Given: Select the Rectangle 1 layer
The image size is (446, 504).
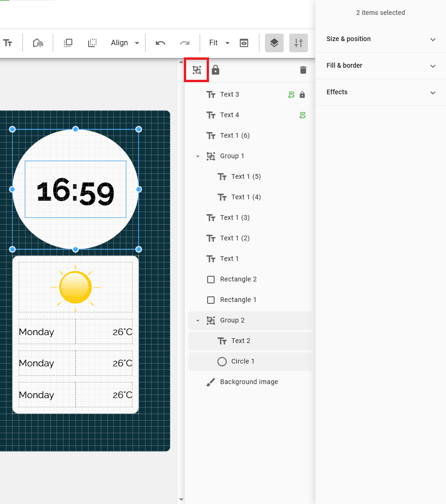Looking at the screenshot, I should 250,300.
